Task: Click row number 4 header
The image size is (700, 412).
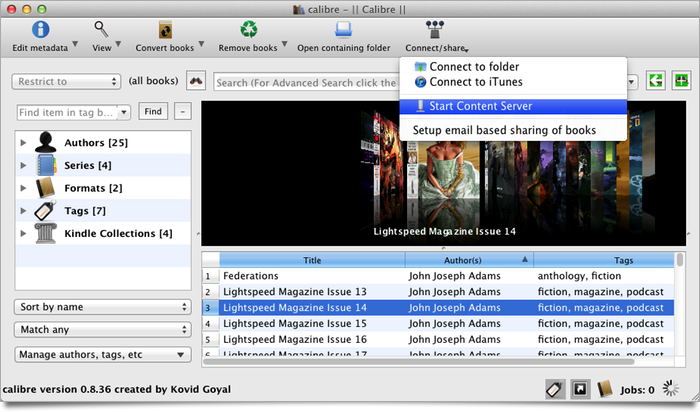Action: click(210, 324)
